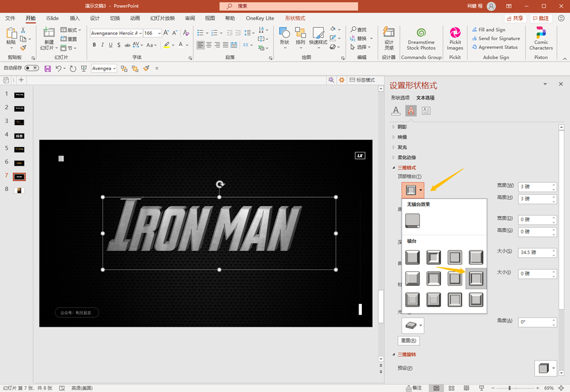
Task: Click the Save icon in the quick access bar
Action: (x=47, y=68)
